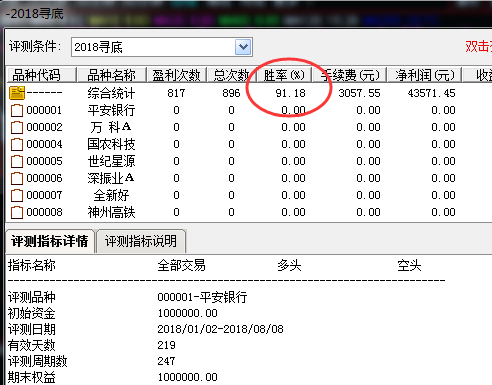Click the stock code 000008
The image size is (492, 385).
[x=44, y=212]
